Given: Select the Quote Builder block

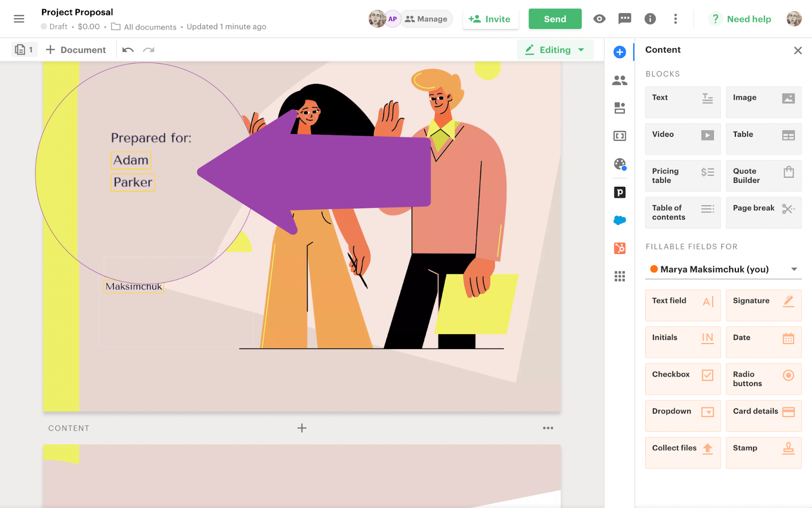Looking at the screenshot, I should [x=764, y=176].
